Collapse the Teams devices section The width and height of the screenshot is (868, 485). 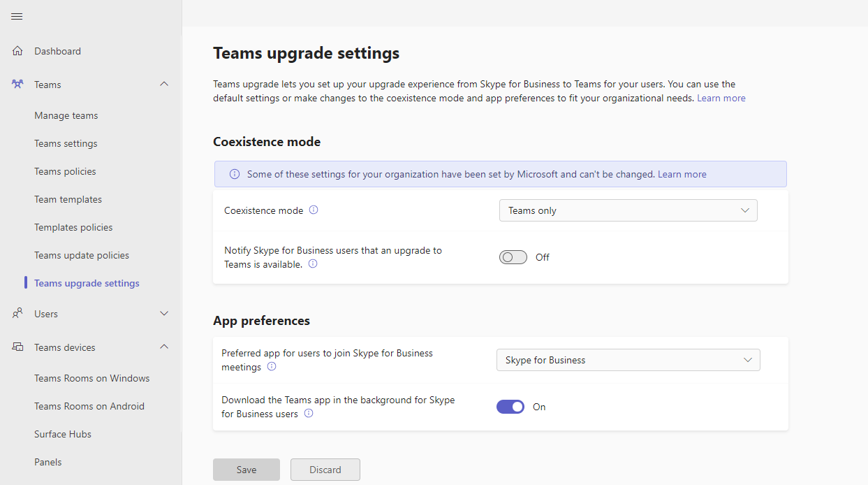(x=164, y=347)
